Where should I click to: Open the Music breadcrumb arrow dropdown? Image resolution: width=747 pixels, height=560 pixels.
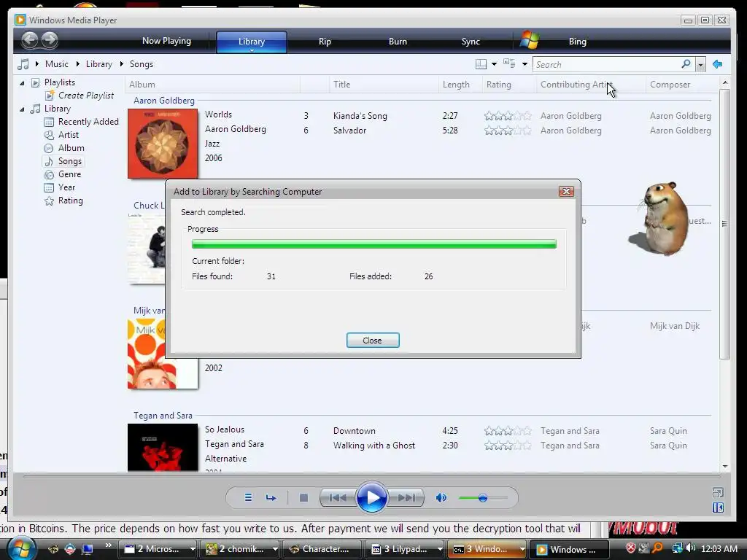tap(37, 64)
